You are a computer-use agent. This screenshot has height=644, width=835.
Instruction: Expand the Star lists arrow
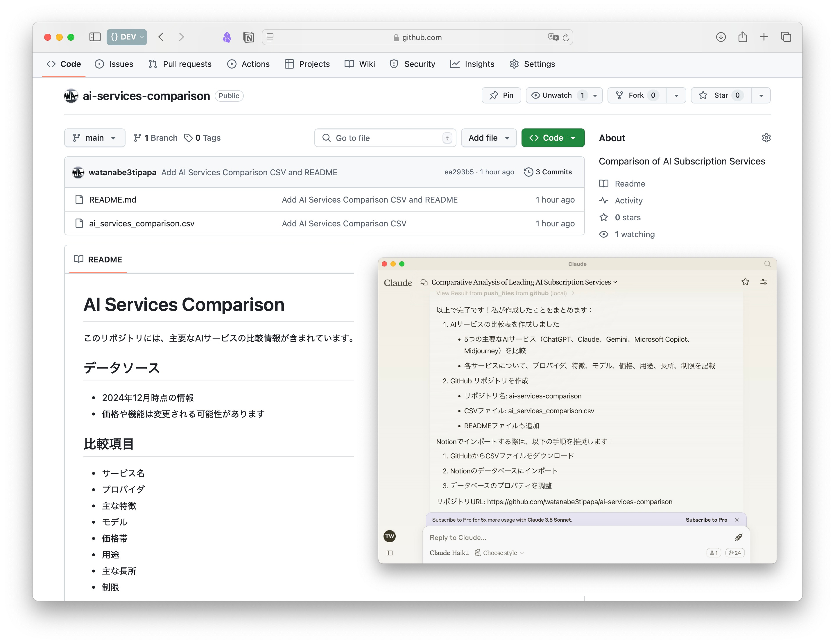761,96
